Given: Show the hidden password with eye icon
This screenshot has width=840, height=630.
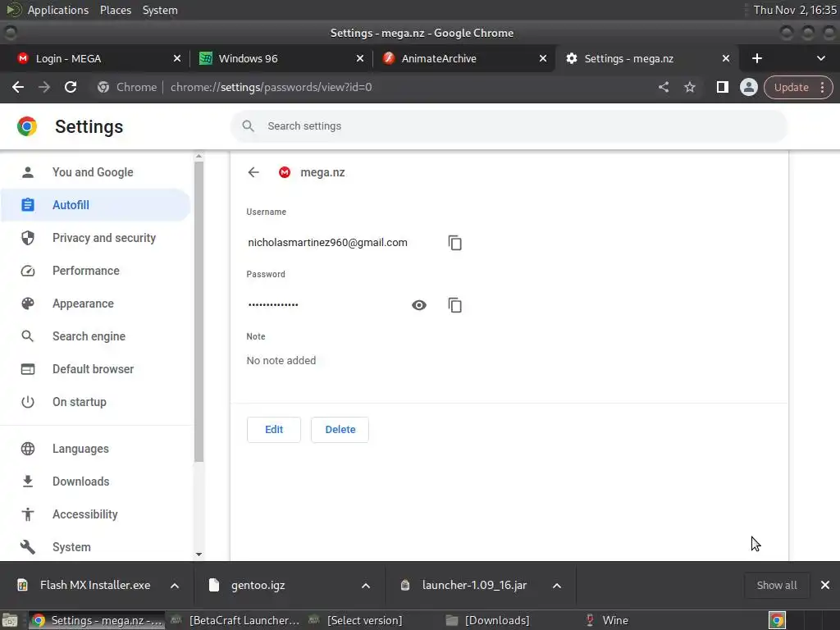Looking at the screenshot, I should 419,305.
